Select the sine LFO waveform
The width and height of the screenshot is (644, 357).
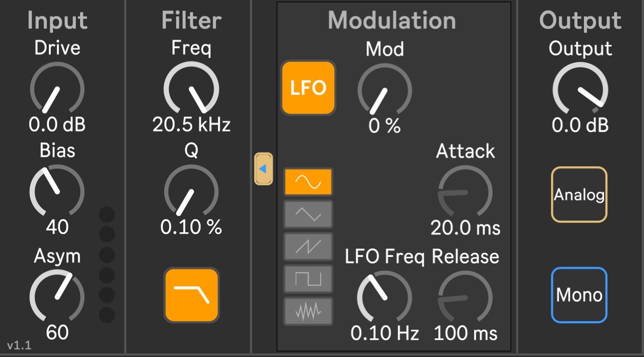[x=308, y=182]
